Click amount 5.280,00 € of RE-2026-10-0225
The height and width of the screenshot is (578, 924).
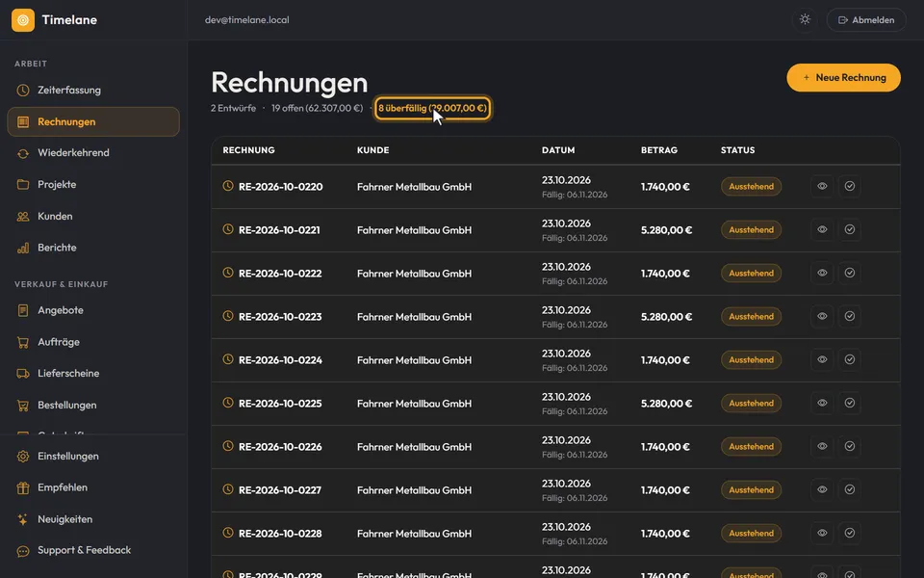coord(666,404)
